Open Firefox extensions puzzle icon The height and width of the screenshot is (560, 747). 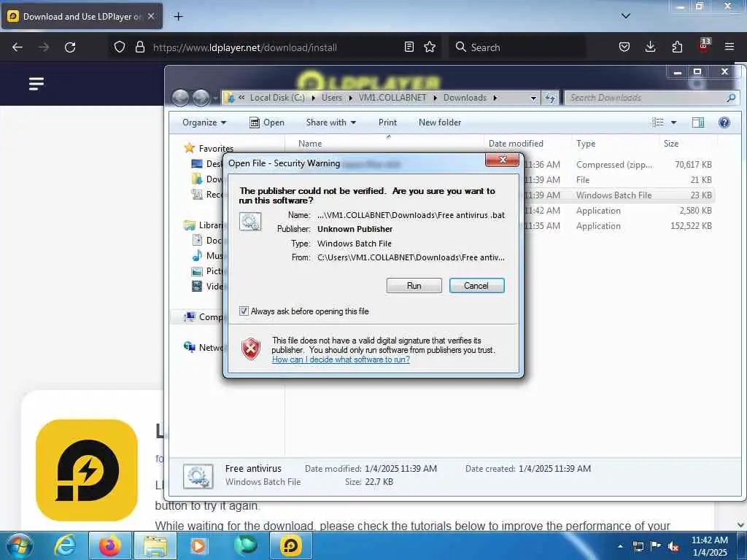677,47
